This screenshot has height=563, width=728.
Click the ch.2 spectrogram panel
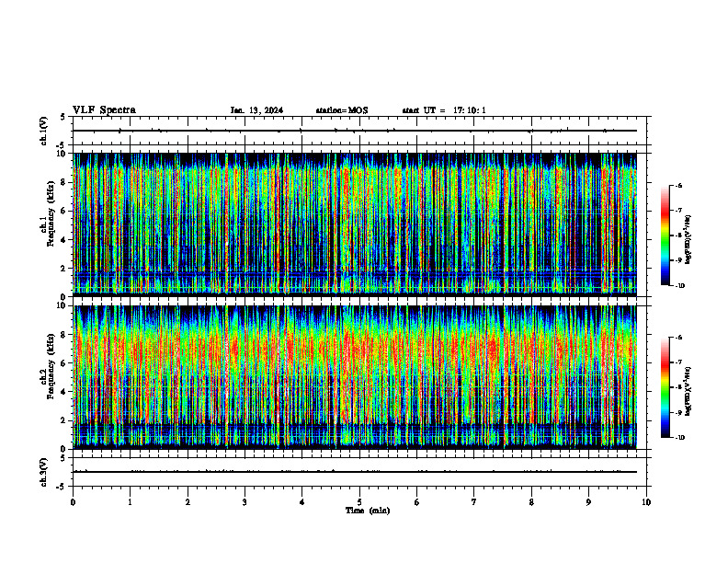point(355,377)
